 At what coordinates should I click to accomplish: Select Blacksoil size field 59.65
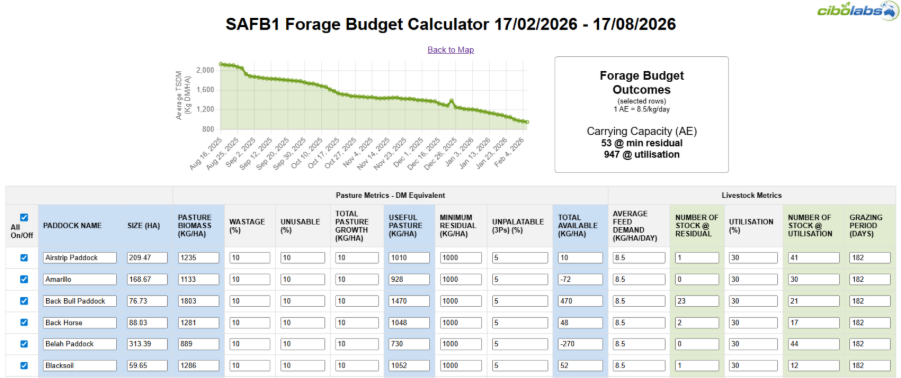(147, 365)
